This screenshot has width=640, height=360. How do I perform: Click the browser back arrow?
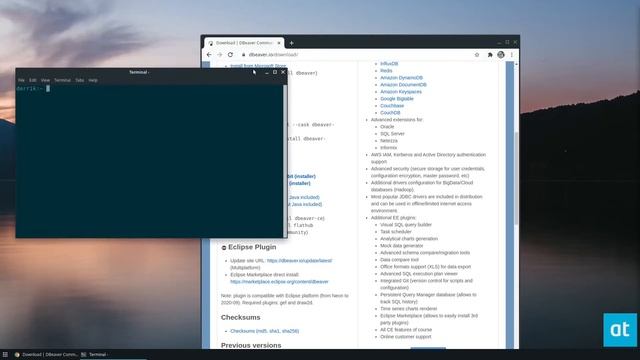[x=209, y=55]
